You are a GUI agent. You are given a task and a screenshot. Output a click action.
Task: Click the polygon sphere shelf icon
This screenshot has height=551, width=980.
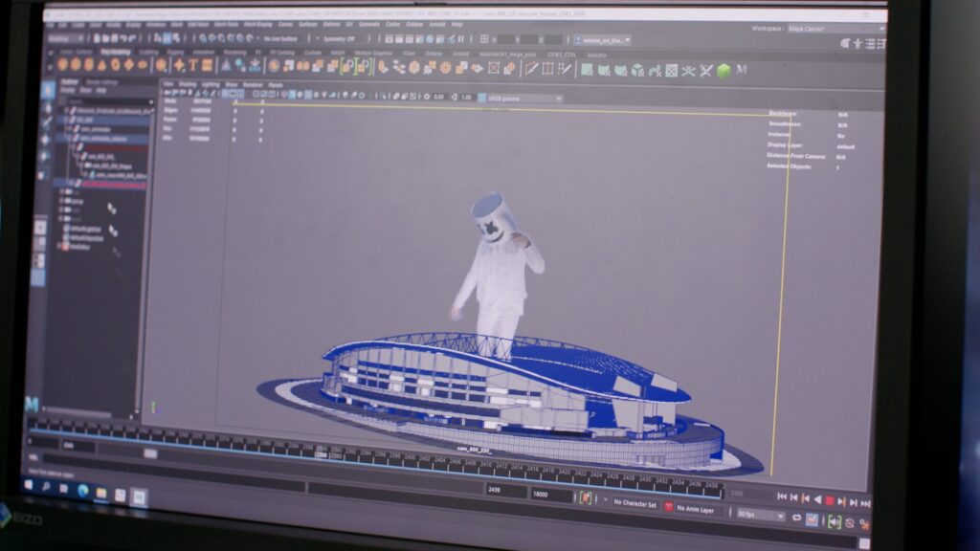61,63
